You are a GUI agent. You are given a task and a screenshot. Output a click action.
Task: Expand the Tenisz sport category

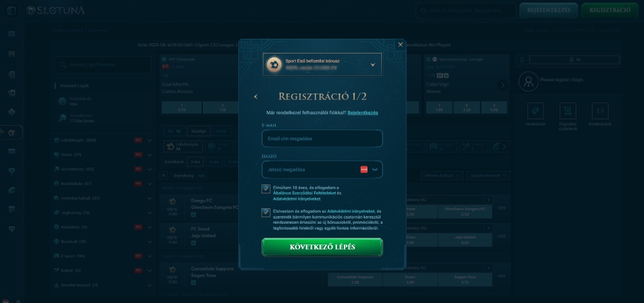pyautogui.click(x=149, y=155)
